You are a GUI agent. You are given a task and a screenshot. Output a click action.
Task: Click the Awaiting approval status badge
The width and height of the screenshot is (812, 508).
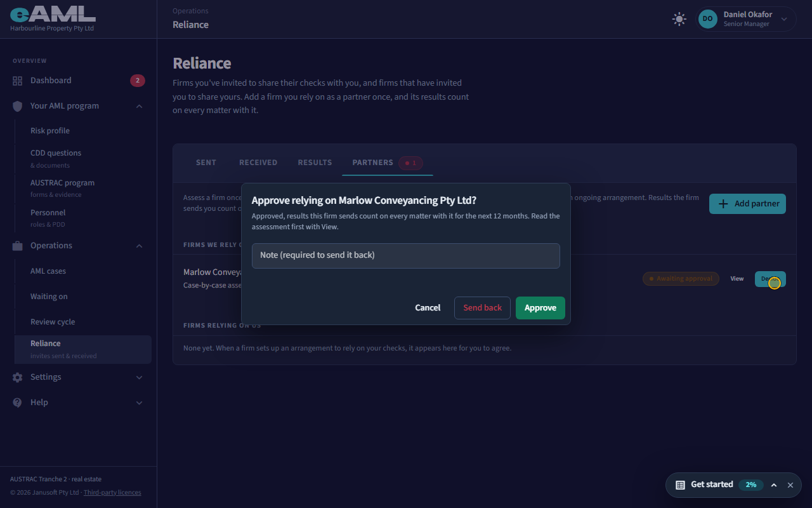click(681, 279)
